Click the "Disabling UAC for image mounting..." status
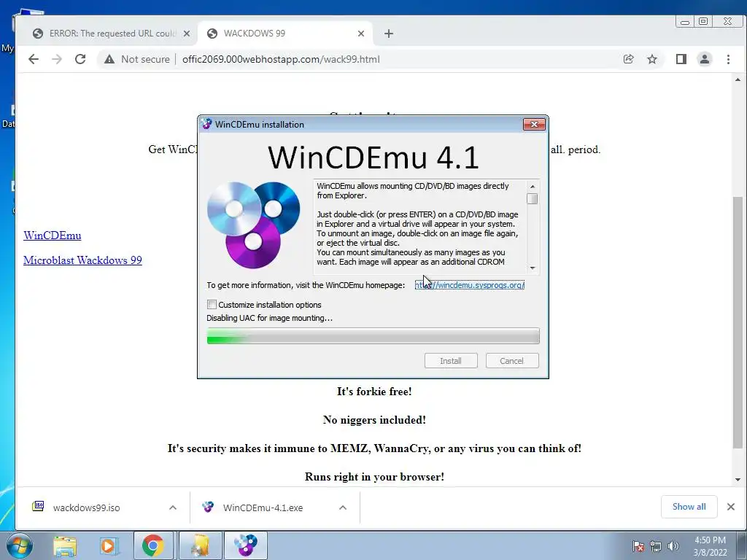Screen dimensions: 747x560 270,318
